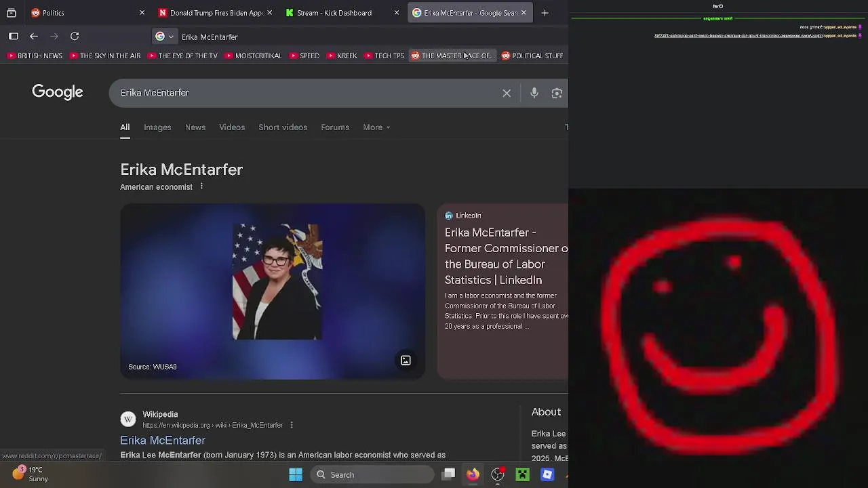Clear the Google search box
Screen dimensions: 868x488
coord(507,94)
